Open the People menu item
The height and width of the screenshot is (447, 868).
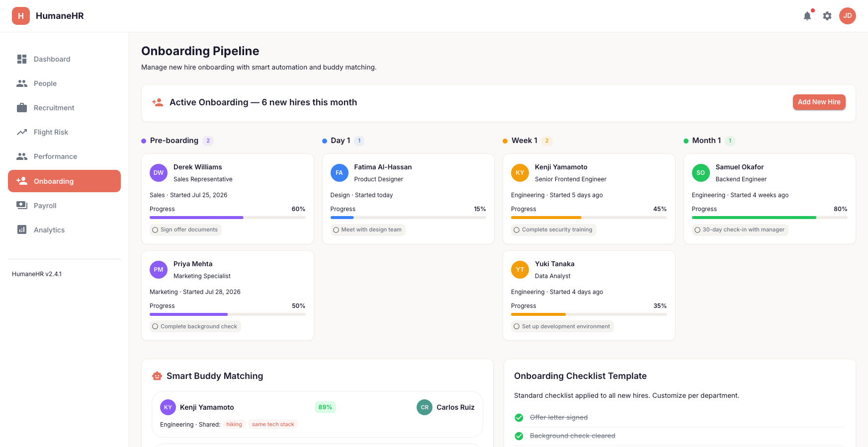[x=64, y=83]
